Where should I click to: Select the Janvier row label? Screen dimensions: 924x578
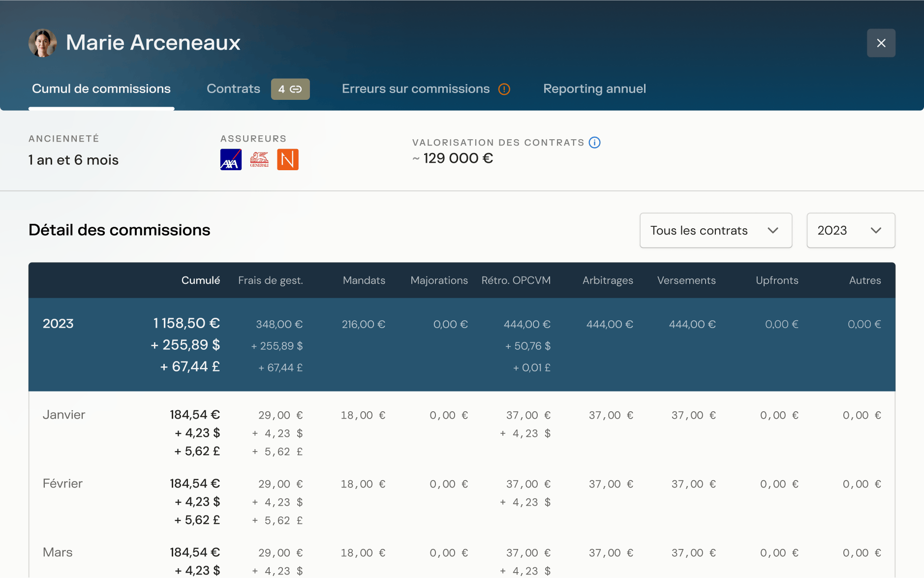pos(64,415)
